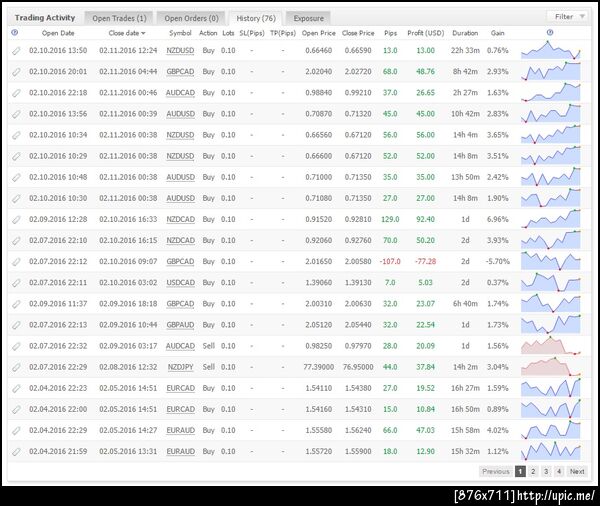Select the History (76) tab
The image size is (600, 506).
tap(256, 18)
